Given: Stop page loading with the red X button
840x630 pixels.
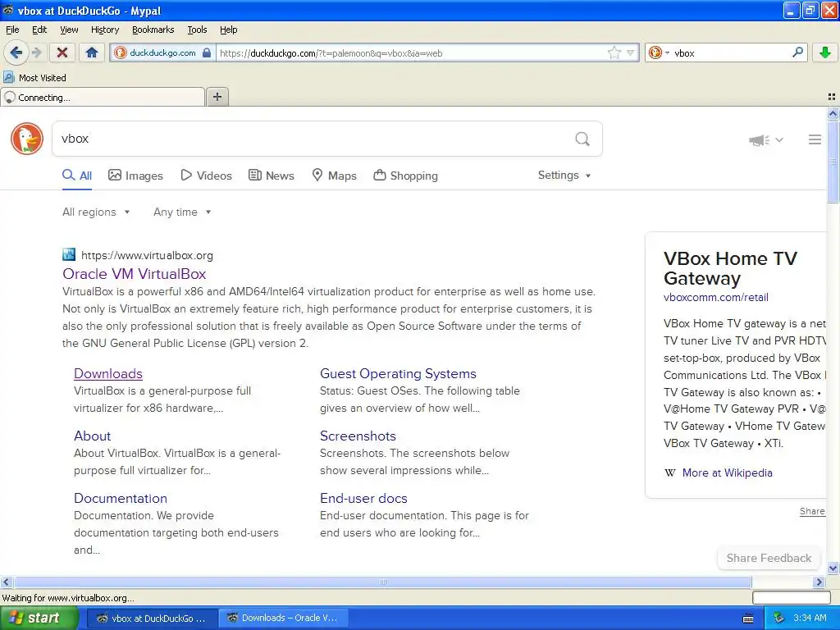Looking at the screenshot, I should (62, 52).
